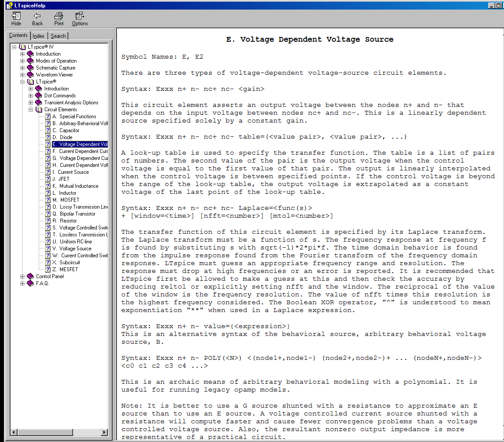
Task: Click the Waveform Viewer book icon
Action: [x=30, y=75]
